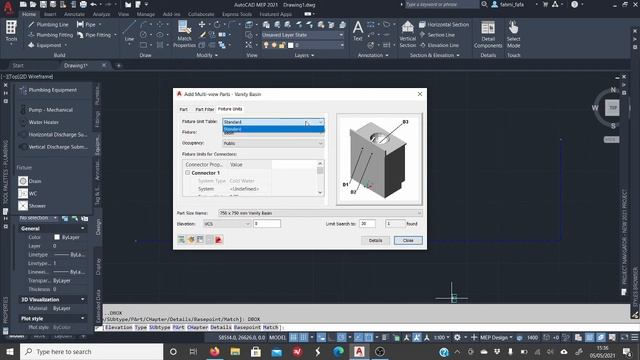This screenshot has width=640, height=360.
Task: Click the Limit Search to input field
Action: [367, 224]
